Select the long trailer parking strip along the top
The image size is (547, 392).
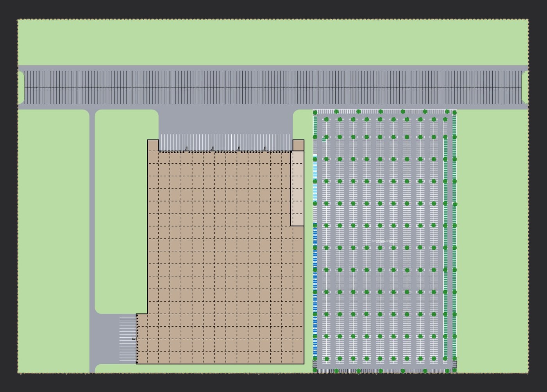pyautogui.click(x=273, y=88)
